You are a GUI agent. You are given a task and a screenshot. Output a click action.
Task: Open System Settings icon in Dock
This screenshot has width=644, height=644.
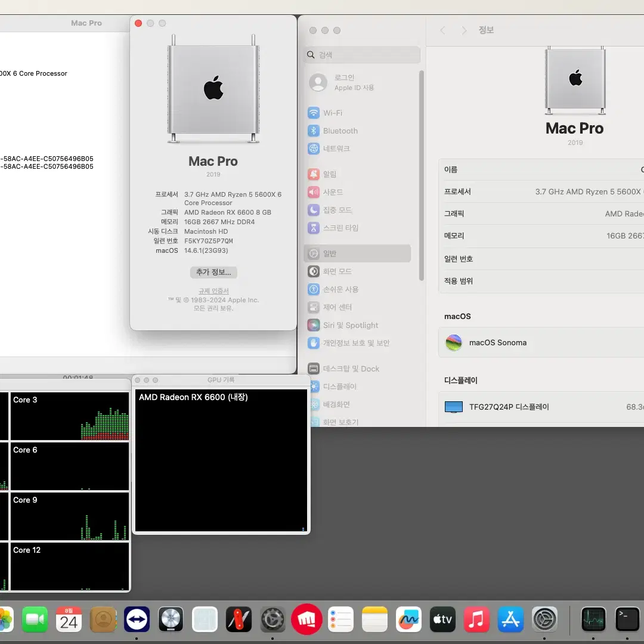(x=544, y=619)
